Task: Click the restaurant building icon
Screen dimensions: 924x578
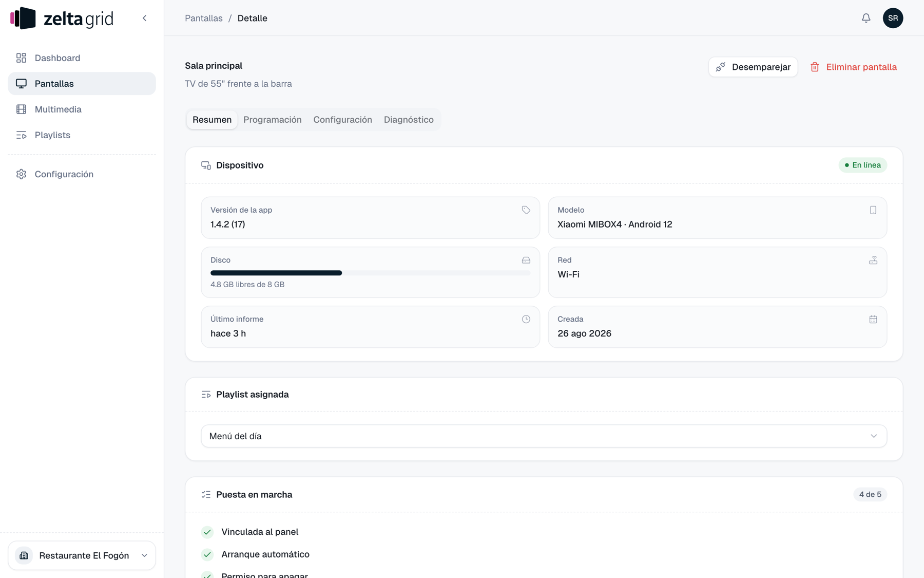Action: click(x=24, y=555)
